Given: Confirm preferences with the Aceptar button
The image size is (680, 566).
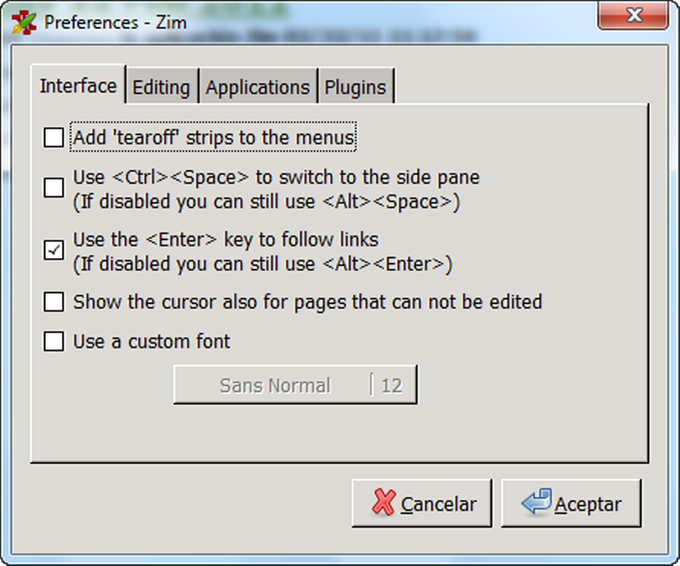Looking at the screenshot, I should [x=571, y=503].
